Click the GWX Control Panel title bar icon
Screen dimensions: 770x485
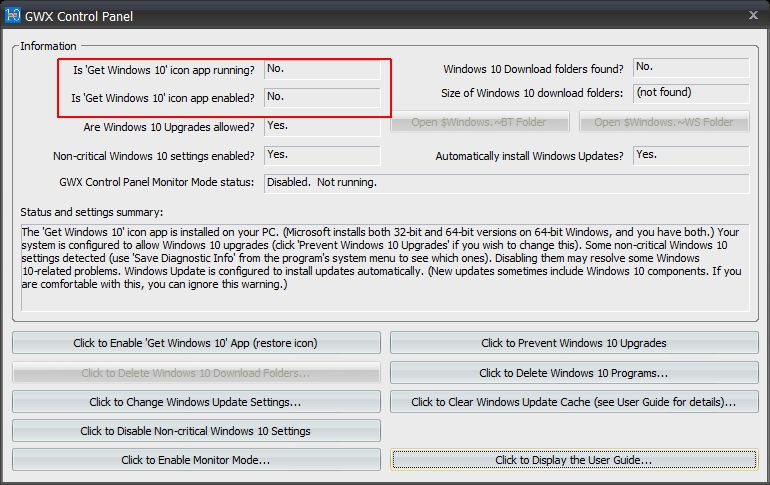click(12, 15)
